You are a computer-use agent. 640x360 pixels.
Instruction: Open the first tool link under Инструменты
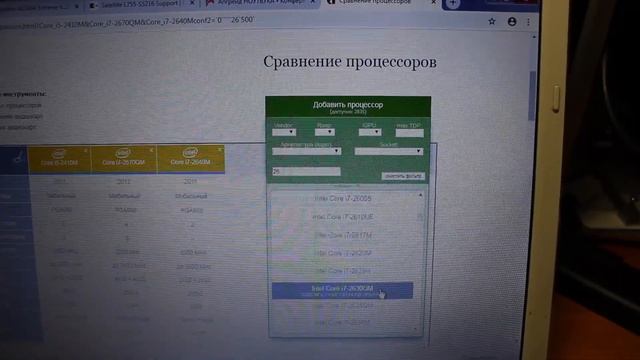point(21,105)
